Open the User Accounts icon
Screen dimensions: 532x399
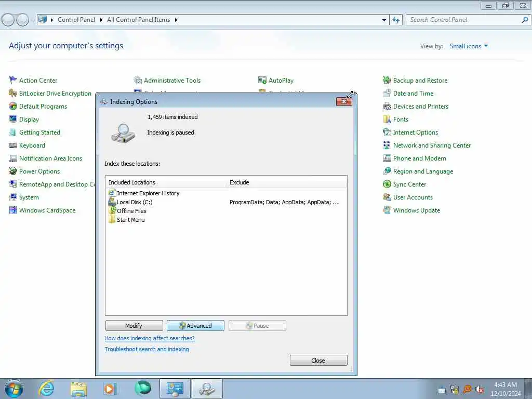387,197
